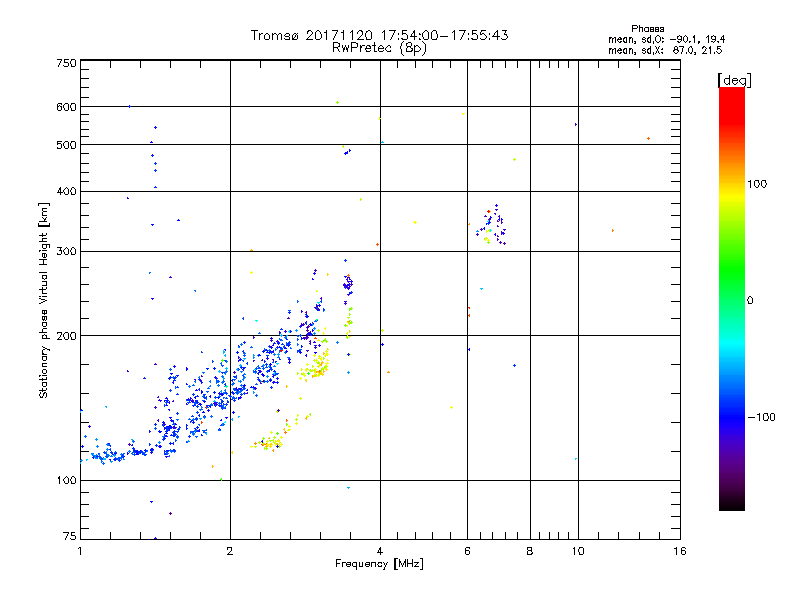Click the '2' x-axis tick label

pyautogui.click(x=230, y=551)
